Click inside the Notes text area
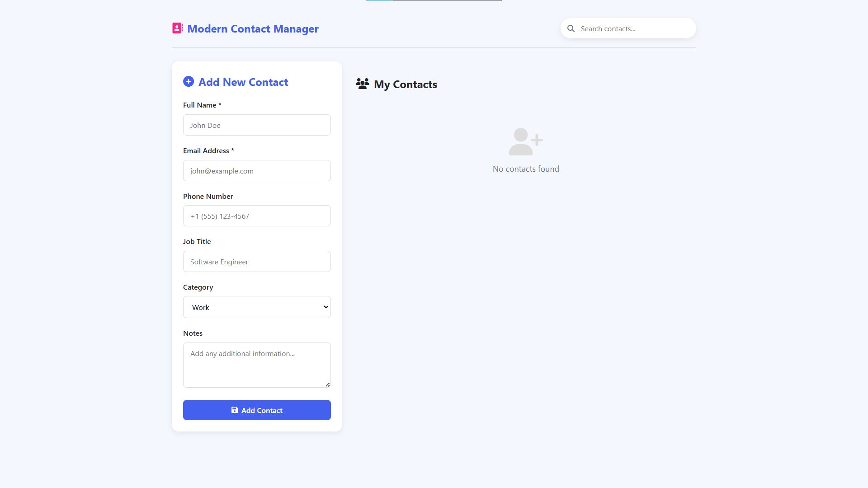The width and height of the screenshot is (868, 488). tap(257, 365)
